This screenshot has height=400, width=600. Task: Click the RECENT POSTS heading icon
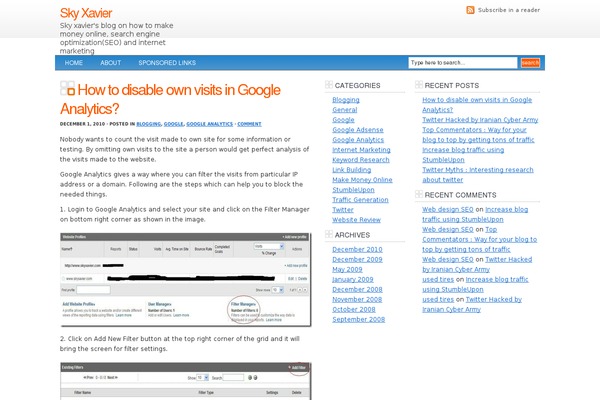click(419, 85)
